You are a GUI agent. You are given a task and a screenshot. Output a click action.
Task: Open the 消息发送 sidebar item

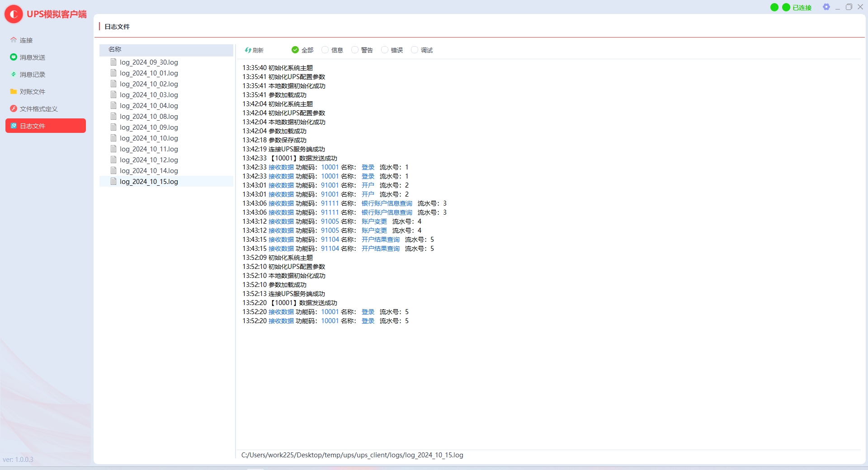(x=46, y=57)
